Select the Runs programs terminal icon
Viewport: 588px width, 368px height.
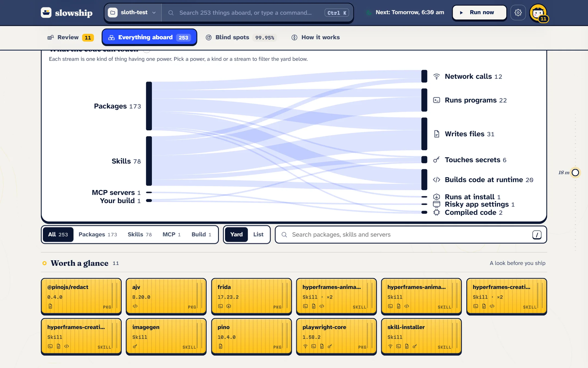(436, 100)
